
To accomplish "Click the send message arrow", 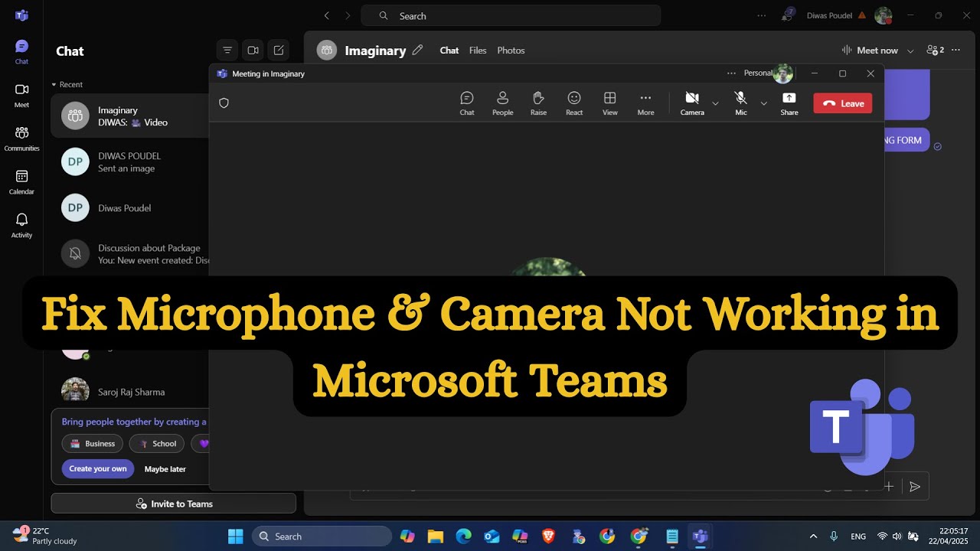I will tap(914, 486).
